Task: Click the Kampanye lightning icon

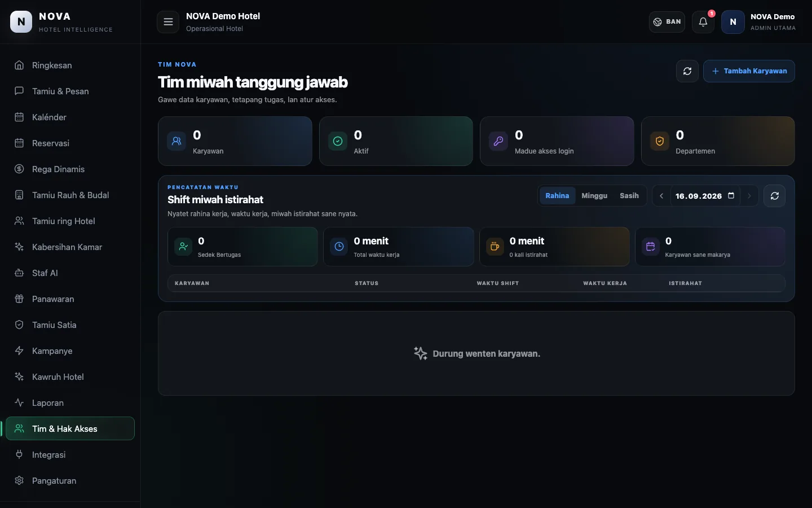Action: click(x=19, y=351)
